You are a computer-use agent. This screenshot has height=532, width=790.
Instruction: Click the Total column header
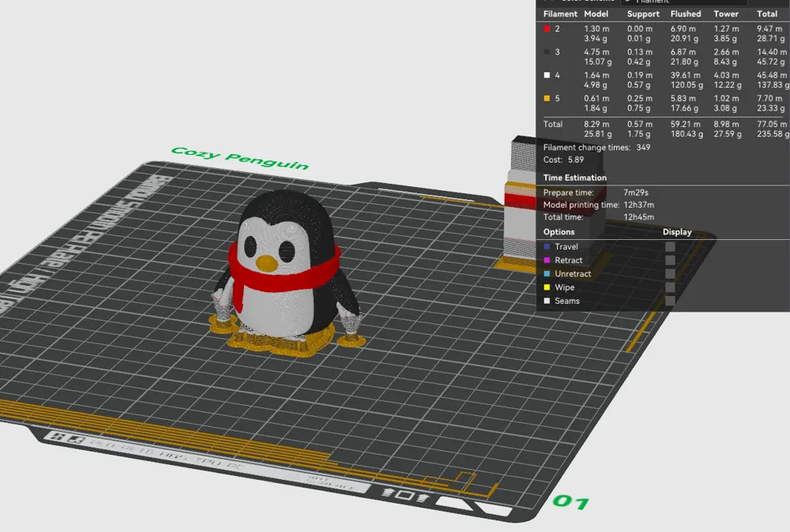pyautogui.click(x=767, y=14)
